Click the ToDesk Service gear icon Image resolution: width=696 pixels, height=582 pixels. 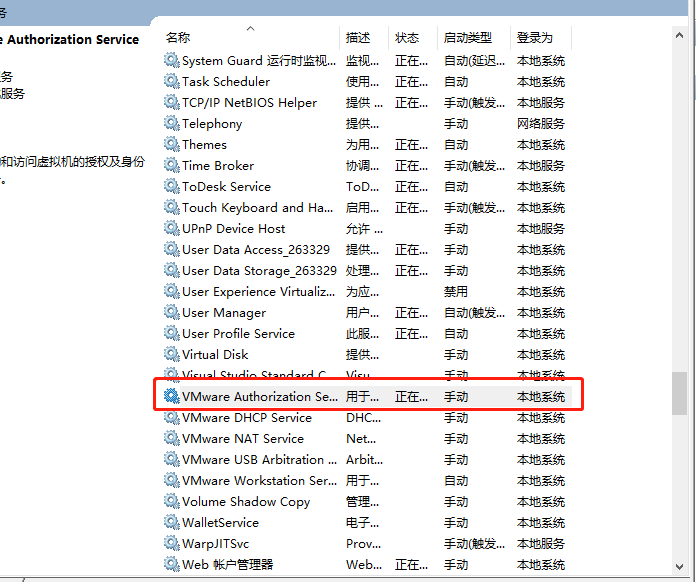coord(171,186)
